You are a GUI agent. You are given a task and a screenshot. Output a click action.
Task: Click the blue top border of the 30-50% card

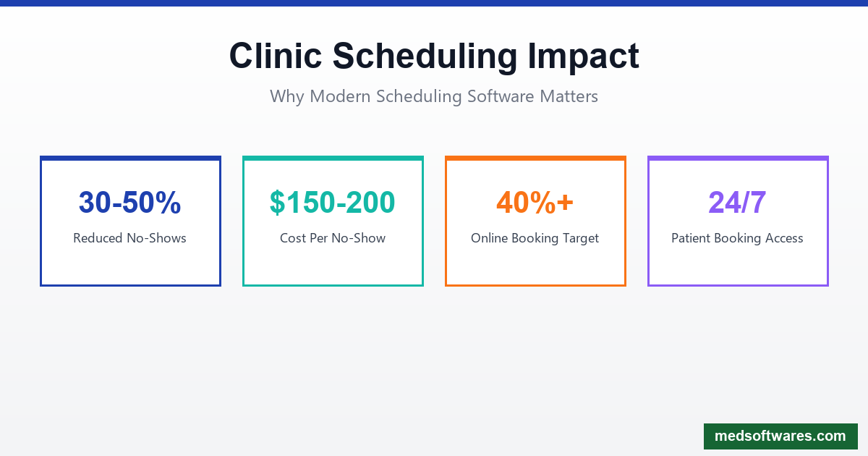130,158
